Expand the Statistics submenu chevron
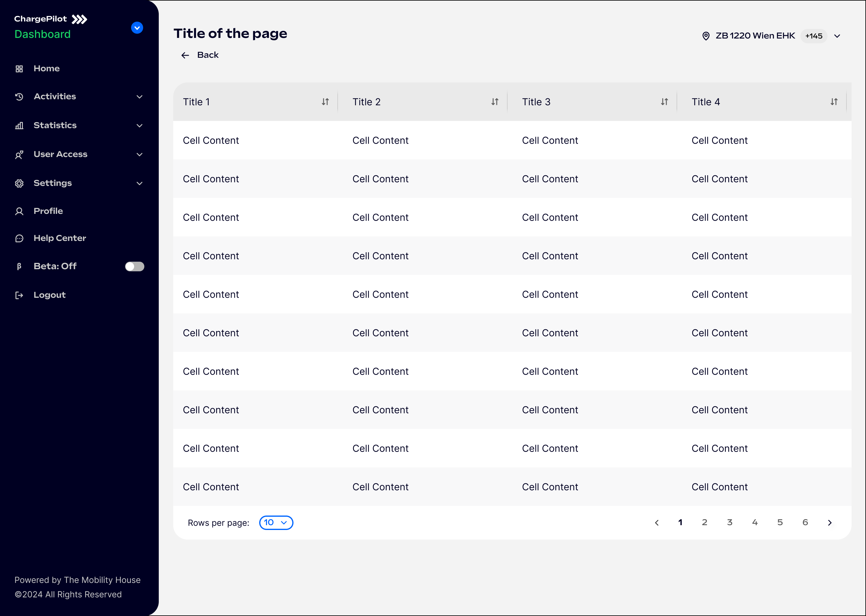The image size is (866, 616). 140,125
